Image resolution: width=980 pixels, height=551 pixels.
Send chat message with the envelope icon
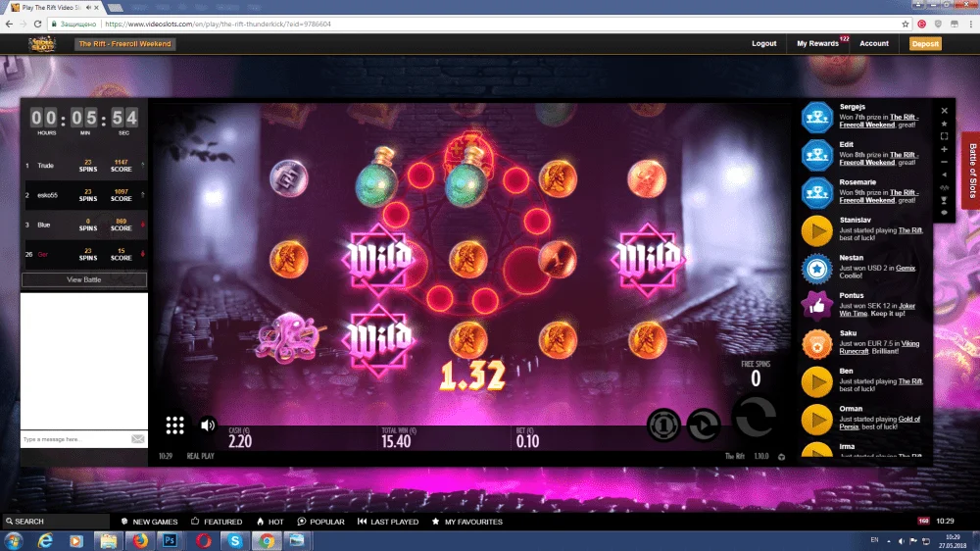[x=138, y=439]
